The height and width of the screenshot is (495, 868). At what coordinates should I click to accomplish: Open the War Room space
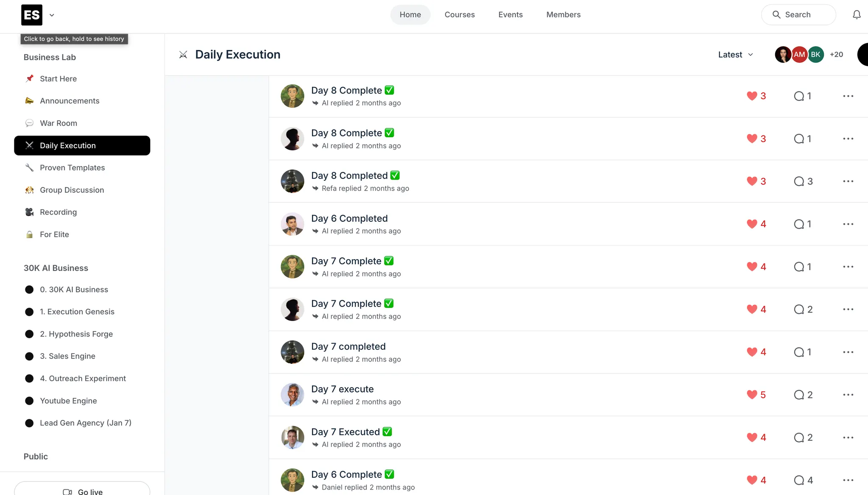tap(58, 123)
